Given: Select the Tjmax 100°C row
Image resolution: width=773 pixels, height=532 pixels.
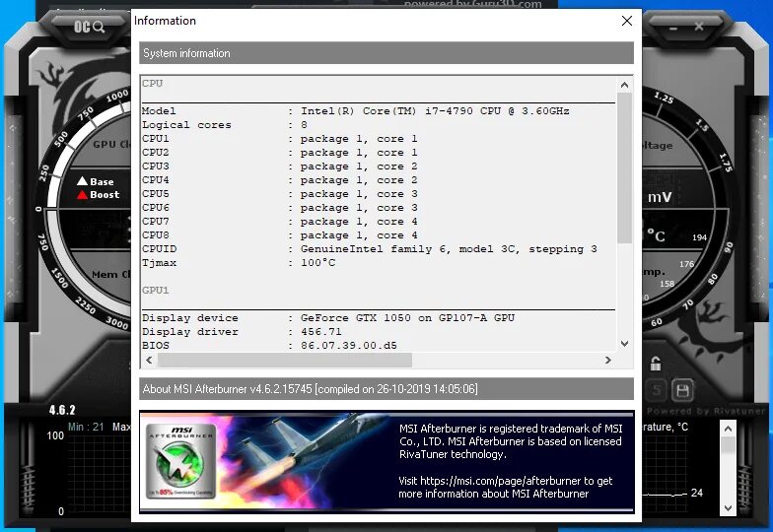Looking at the screenshot, I should [239, 263].
